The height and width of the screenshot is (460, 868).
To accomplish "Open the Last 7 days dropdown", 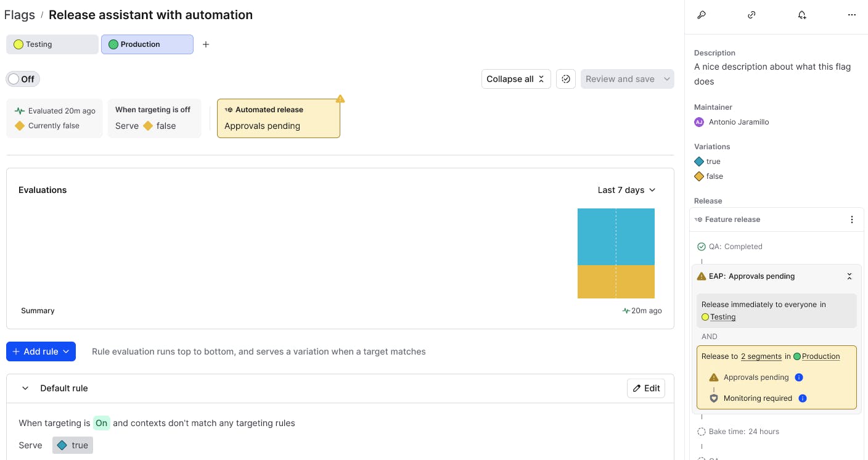I will [626, 190].
